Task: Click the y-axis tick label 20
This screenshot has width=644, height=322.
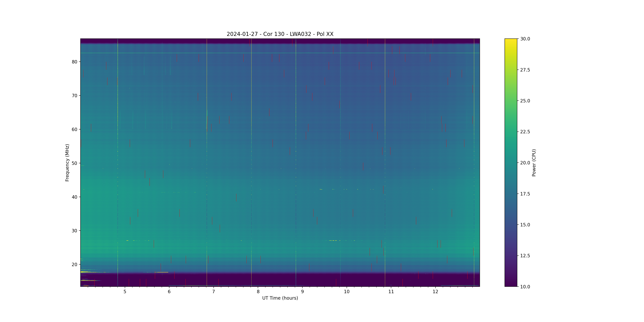Action: pos(75,265)
